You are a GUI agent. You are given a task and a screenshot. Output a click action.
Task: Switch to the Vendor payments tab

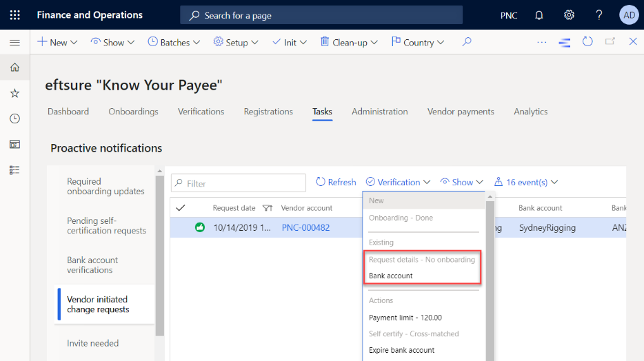coord(461,112)
